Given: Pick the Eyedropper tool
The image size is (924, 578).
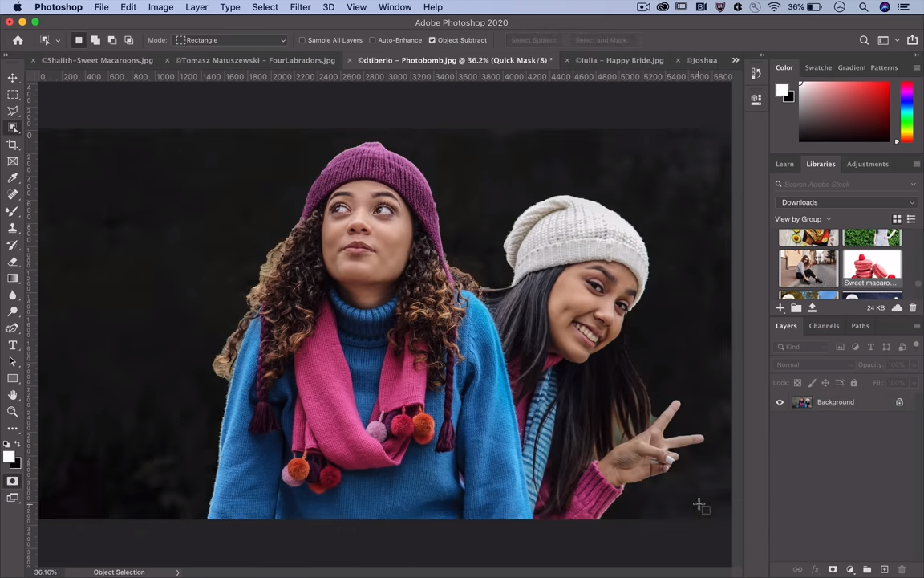Looking at the screenshot, I should tap(13, 178).
